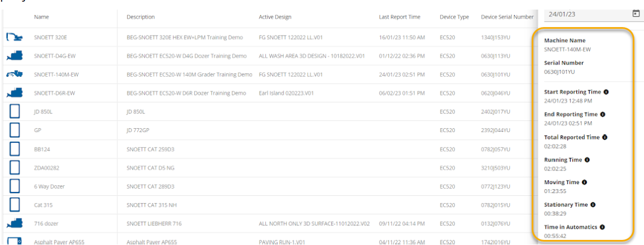
Task: Click the Device Type column header
Action: [x=454, y=17]
